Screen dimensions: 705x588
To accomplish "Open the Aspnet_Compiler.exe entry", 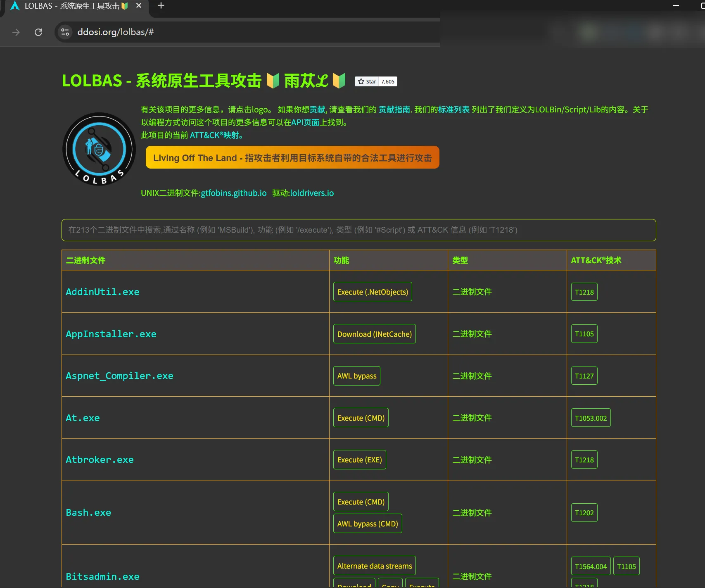I will pos(119,376).
